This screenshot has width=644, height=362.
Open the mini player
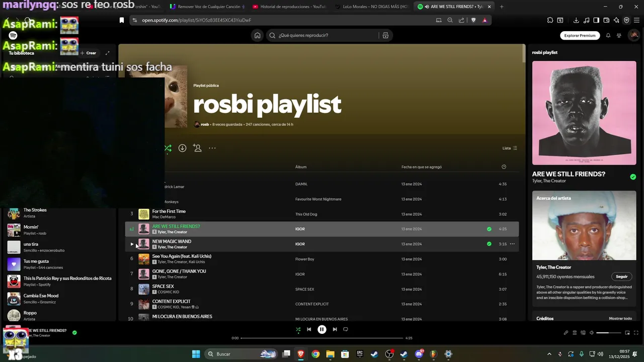[x=627, y=332]
